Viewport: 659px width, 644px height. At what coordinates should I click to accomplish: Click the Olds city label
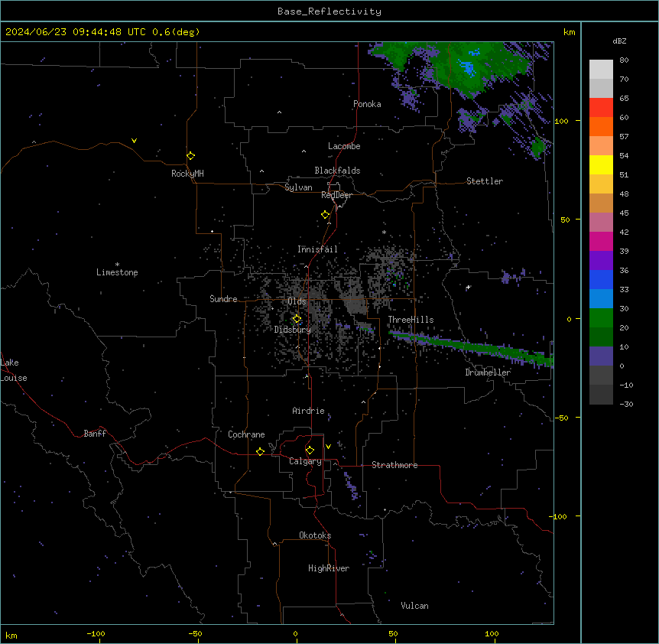pyautogui.click(x=297, y=301)
